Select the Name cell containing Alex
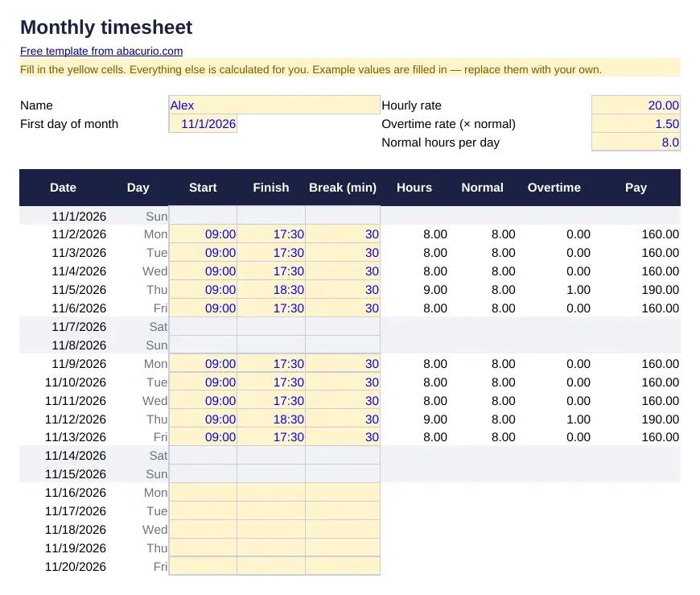This screenshot has width=700, height=595. 274,105
